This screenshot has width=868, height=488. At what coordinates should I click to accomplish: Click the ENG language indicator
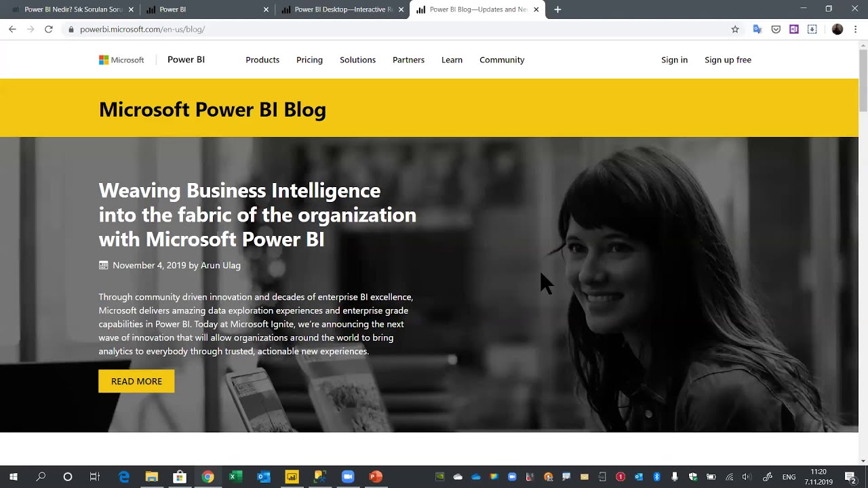pos(789,477)
